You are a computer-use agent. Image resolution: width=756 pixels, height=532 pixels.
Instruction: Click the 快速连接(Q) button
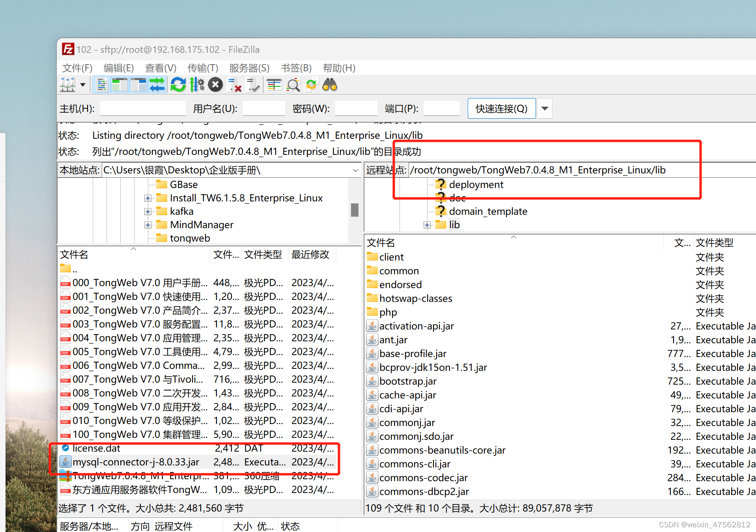click(x=501, y=108)
